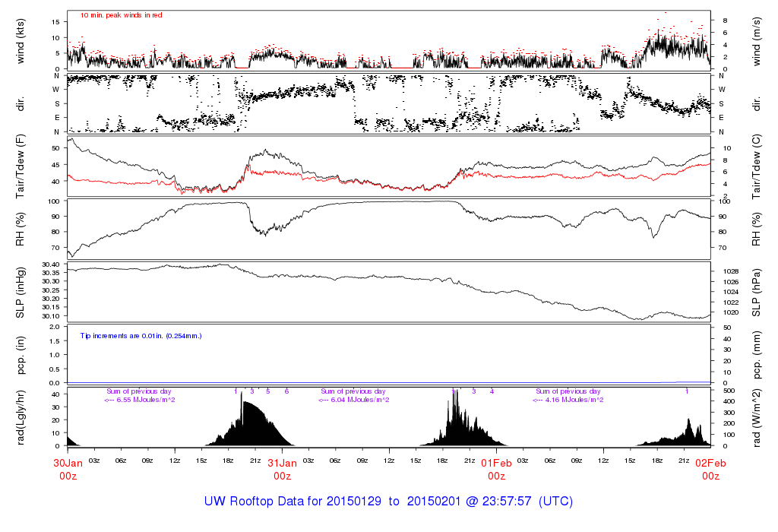Select the "wind (kts)" axis label
Viewport: 778px width, 532px height.
coord(20,41)
